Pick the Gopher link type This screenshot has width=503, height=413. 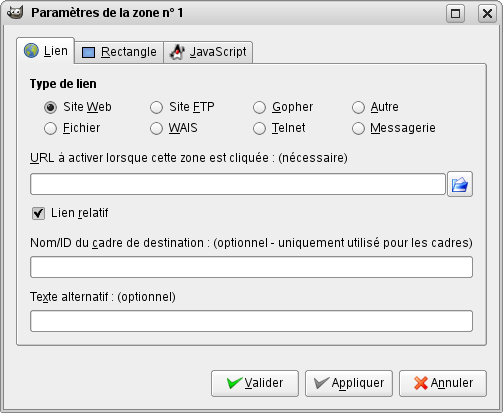click(x=259, y=107)
